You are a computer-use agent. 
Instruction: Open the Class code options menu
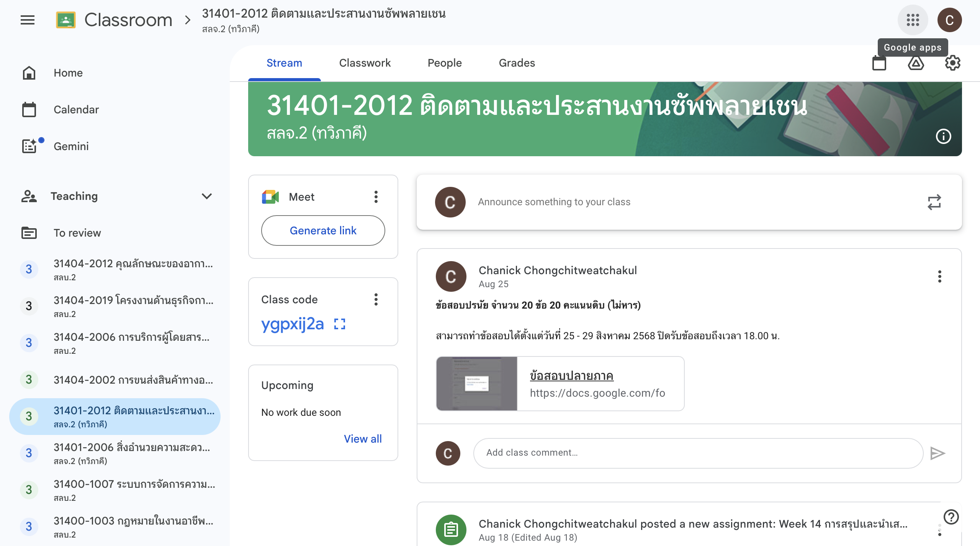[376, 299]
